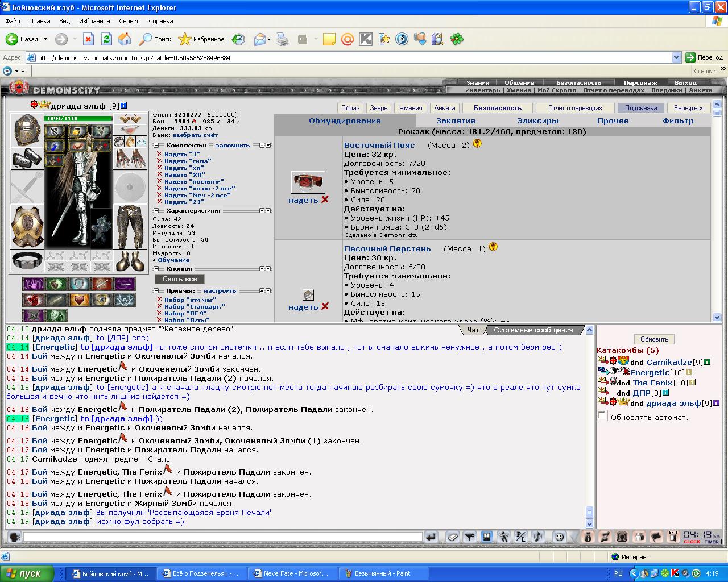Select the purple hand combat technique
Viewport: 728px width, 582px height.
pyautogui.click(x=34, y=284)
